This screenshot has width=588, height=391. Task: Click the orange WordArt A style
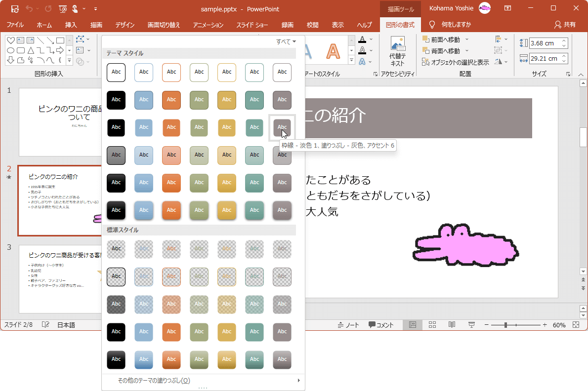click(333, 51)
